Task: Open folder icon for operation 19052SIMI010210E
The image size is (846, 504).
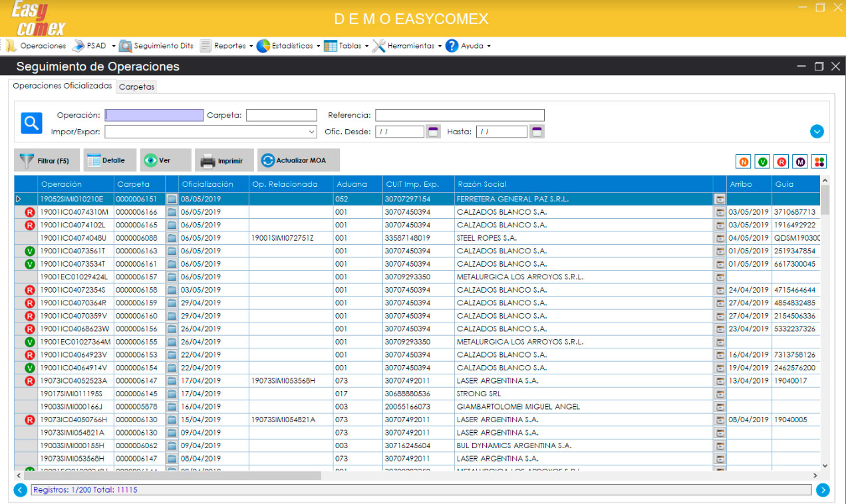Action: 172,199
